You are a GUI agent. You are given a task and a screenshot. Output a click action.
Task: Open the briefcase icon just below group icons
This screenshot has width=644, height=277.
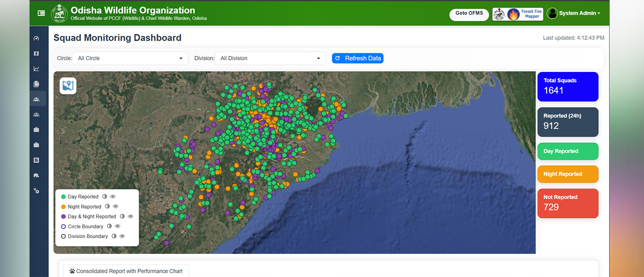point(36,130)
